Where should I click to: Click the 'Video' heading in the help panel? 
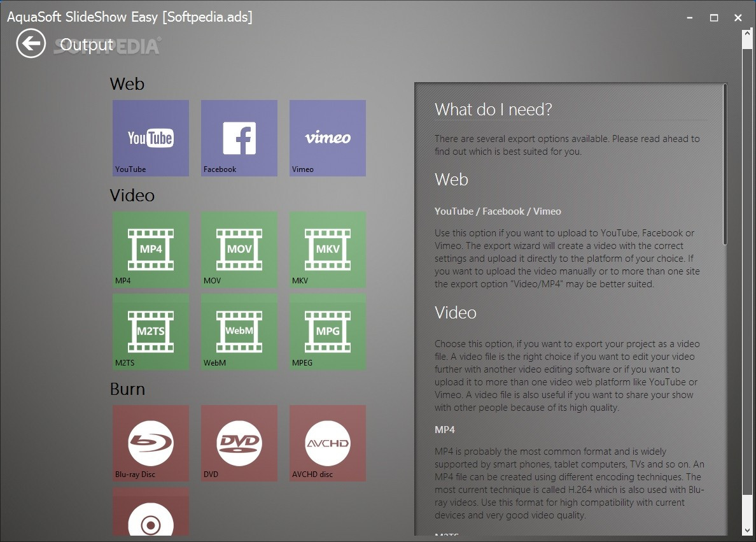tap(456, 313)
